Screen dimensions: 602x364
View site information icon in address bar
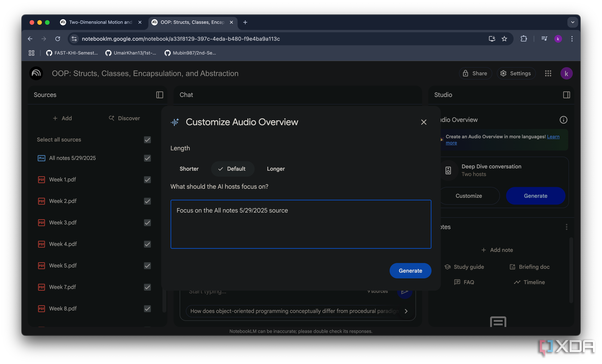pyautogui.click(x=74, y=39)
